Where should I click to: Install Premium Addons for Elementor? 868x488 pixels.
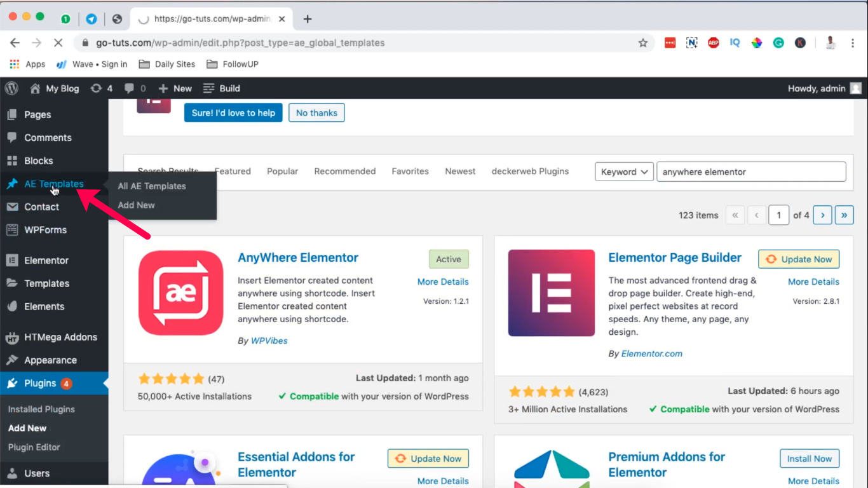810,459
